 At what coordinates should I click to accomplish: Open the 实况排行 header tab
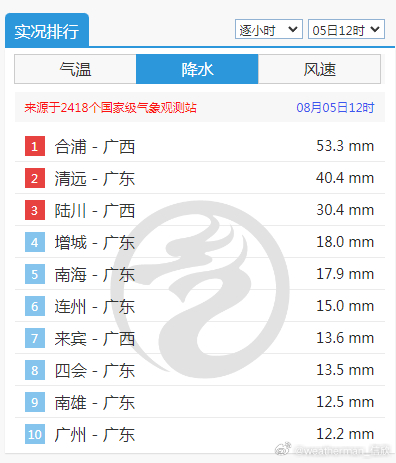[47, 30]
